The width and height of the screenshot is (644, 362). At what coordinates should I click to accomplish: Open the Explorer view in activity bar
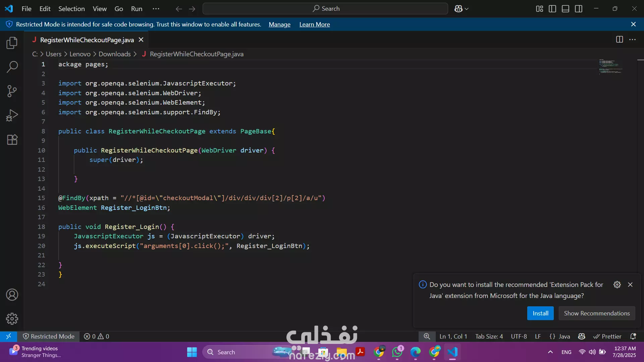[12, 43]
